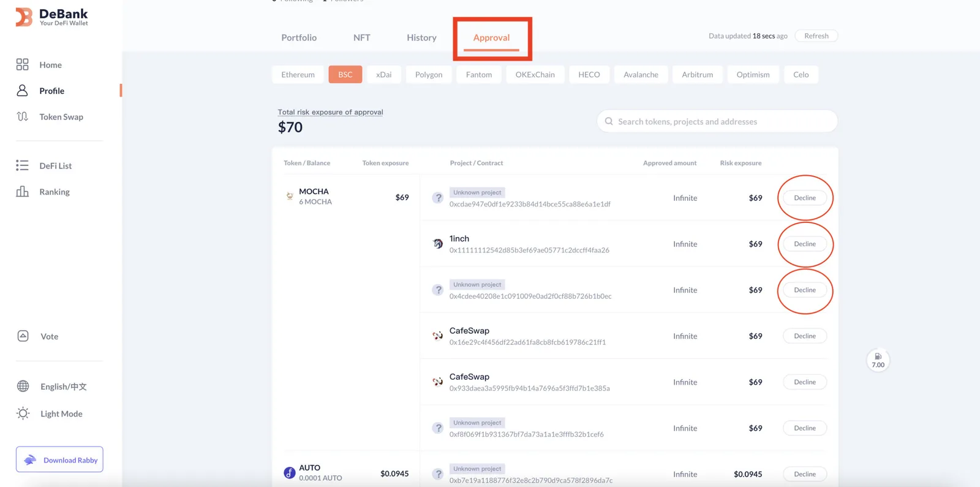Screen dimensions: 980x487
Task: Decline CafeSwap approval 0x16e29c4f
Action: pos(805,336)
